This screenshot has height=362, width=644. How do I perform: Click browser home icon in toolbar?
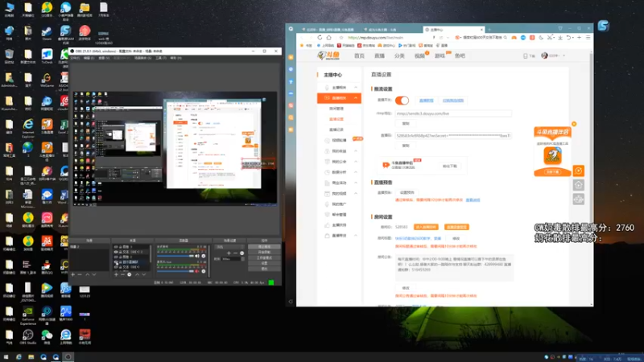[x=328, y=37]
